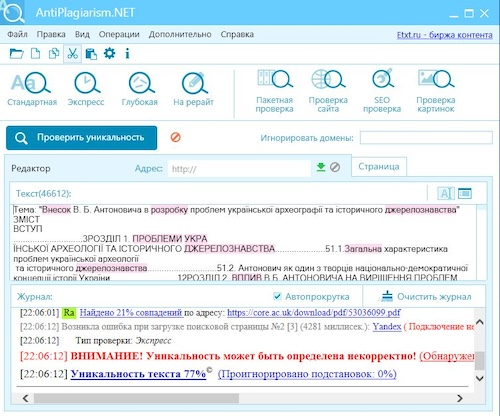Focus the Игнорировать домены input field
The width and height of the screenshot is (500, 416).
tap(426, 138)
